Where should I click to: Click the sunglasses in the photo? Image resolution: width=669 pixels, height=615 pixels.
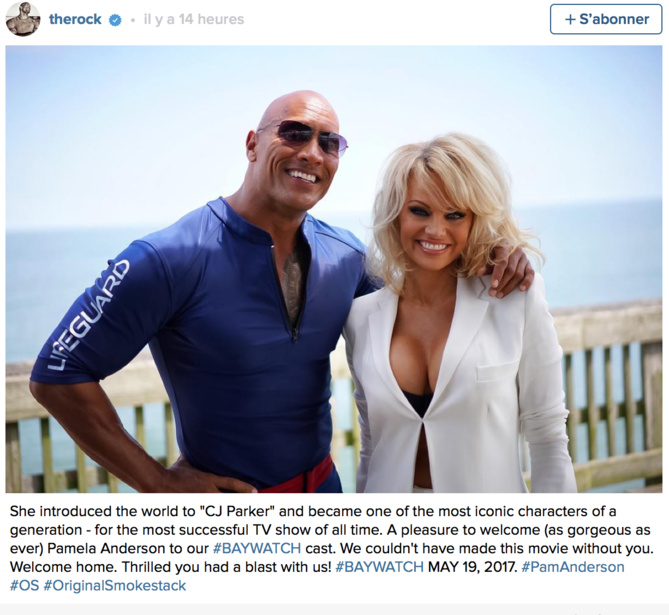(x=304, y=136)
